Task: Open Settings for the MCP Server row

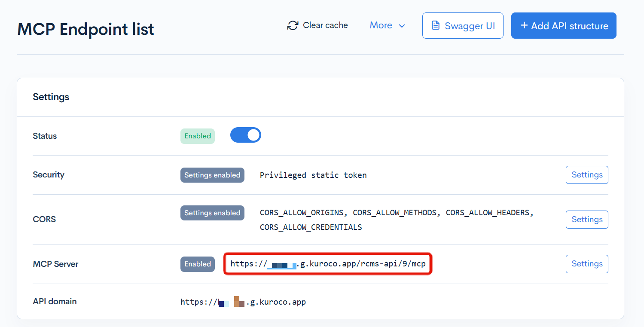Action: click(x=586, y=264)
